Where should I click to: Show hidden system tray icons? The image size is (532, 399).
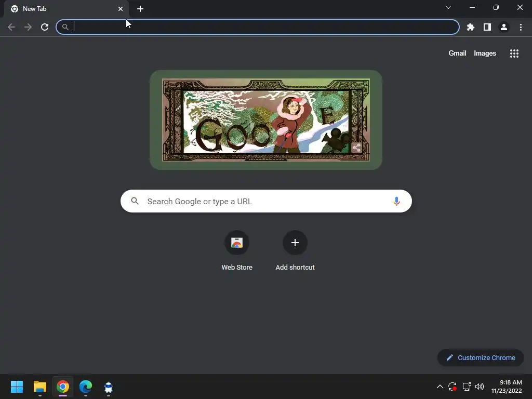click(x=440, y=387)
